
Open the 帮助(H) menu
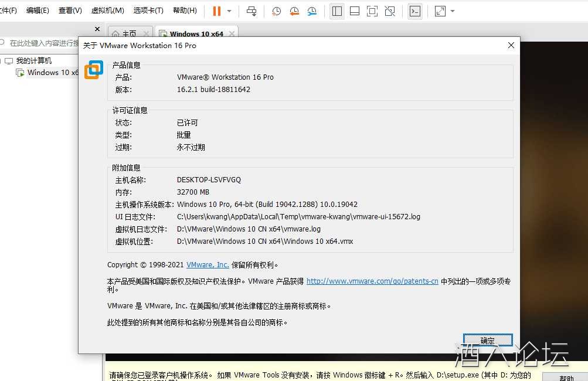(185, 11)
